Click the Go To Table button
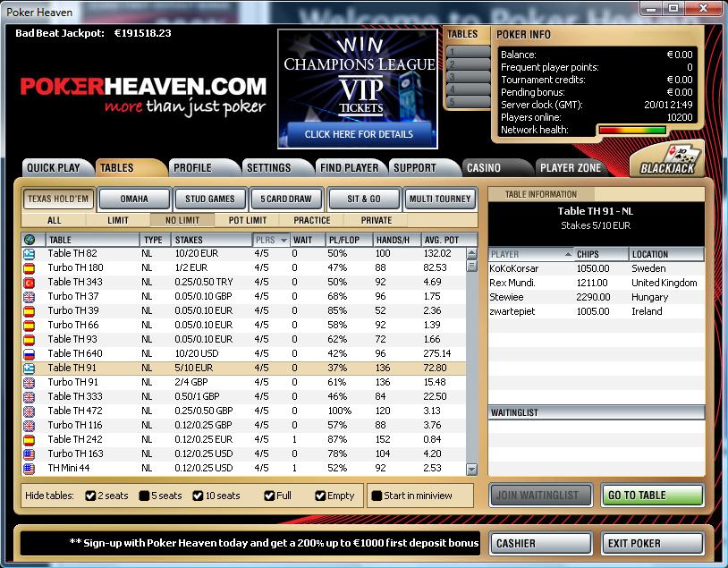The height and width of the screenshot is (568, 728). coord(652,495)
